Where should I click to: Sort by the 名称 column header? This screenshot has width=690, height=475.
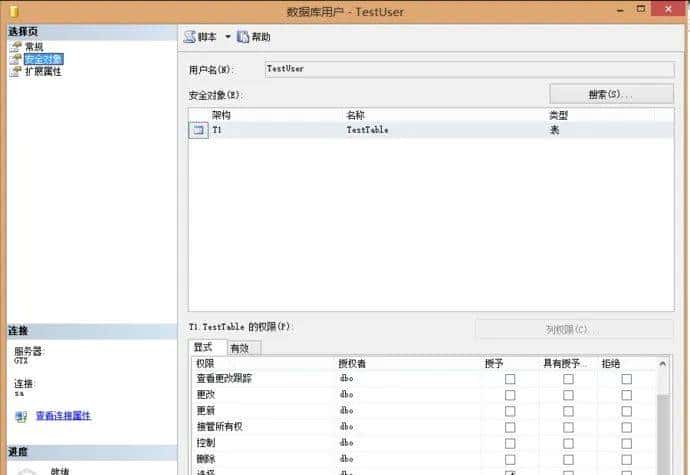coord(356,115)
